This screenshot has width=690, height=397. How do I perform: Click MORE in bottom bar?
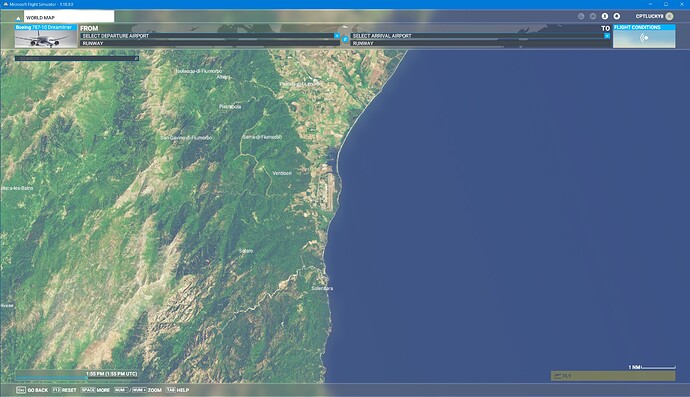pyautogui.click(x=103, y=390)
